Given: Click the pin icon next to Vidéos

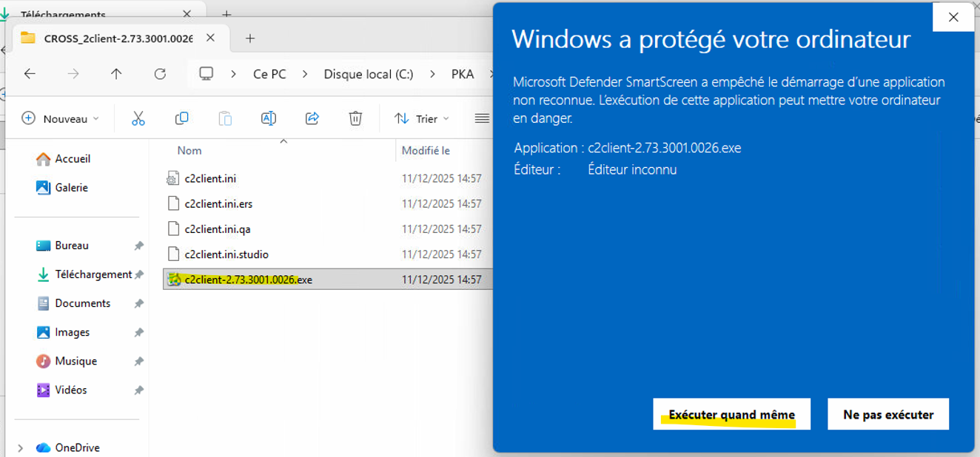Looking at the screenshot, I should pyautogui.click(x=138, y=390).
